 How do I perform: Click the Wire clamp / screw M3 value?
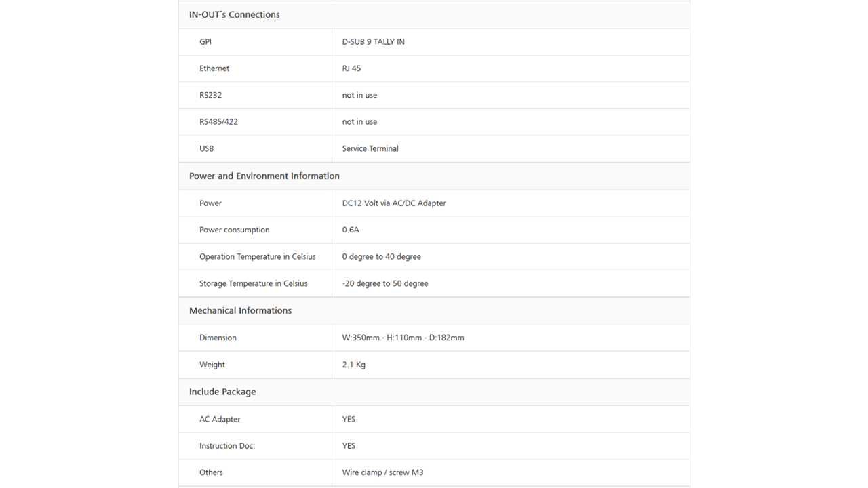click(x=382, y=472)
